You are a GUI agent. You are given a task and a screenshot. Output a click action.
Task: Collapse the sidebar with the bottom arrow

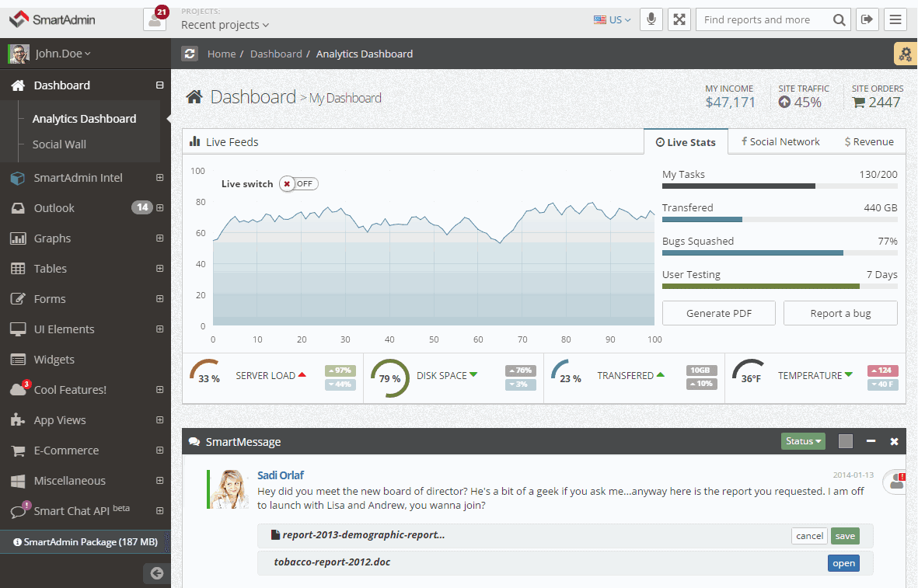156,573
